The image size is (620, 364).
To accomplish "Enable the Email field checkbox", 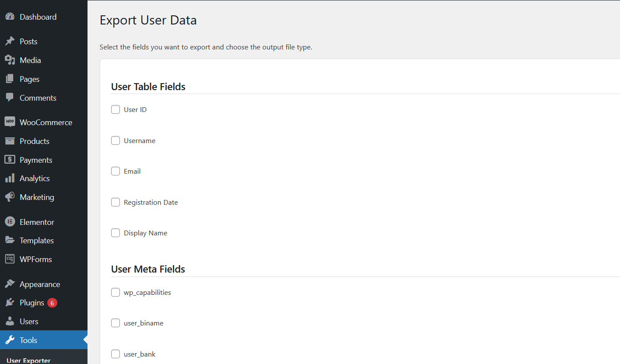I will click(116, 171).
